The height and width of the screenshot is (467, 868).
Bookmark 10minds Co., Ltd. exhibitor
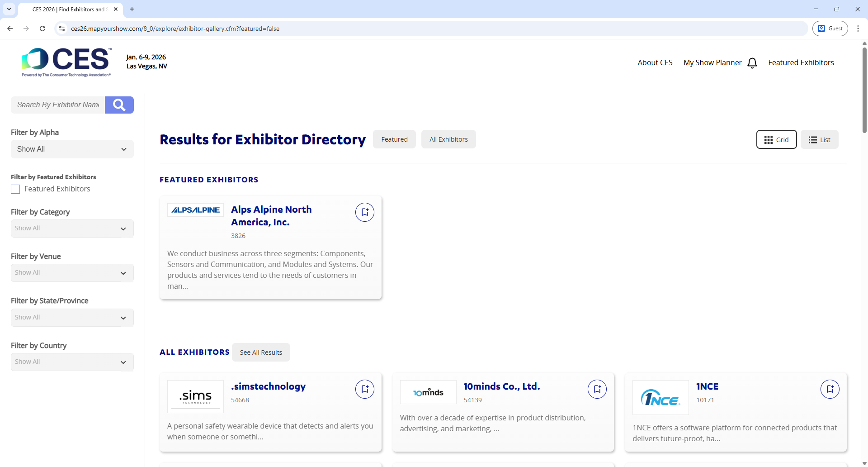tap(597, 389)
